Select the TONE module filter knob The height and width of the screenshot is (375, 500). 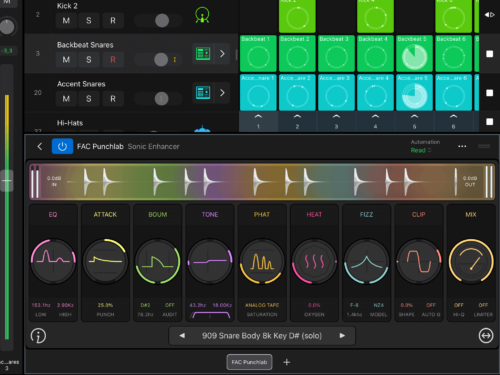coord(210,261)
